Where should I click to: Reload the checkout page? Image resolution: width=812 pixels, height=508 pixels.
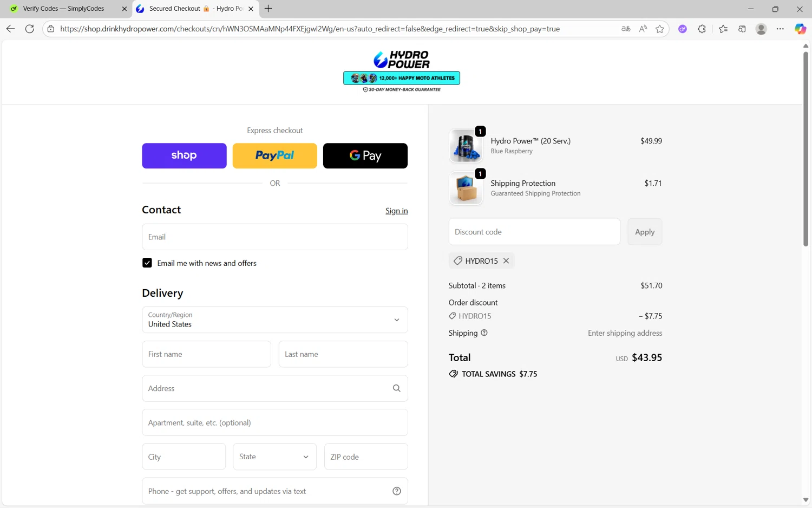coord(30,29)
